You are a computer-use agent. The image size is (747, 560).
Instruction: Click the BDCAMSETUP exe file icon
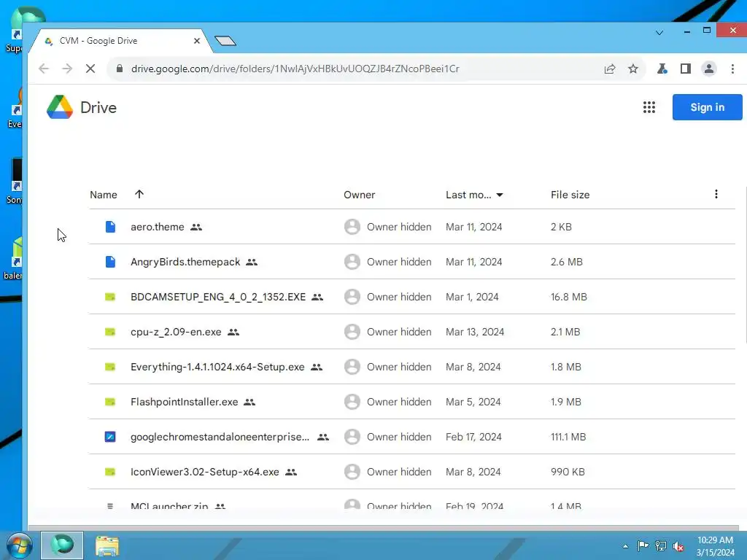coord(110,297)
